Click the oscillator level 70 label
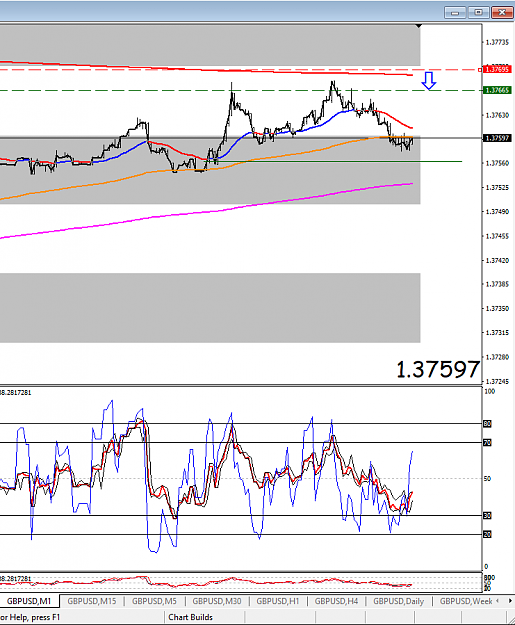 (487, 442)
